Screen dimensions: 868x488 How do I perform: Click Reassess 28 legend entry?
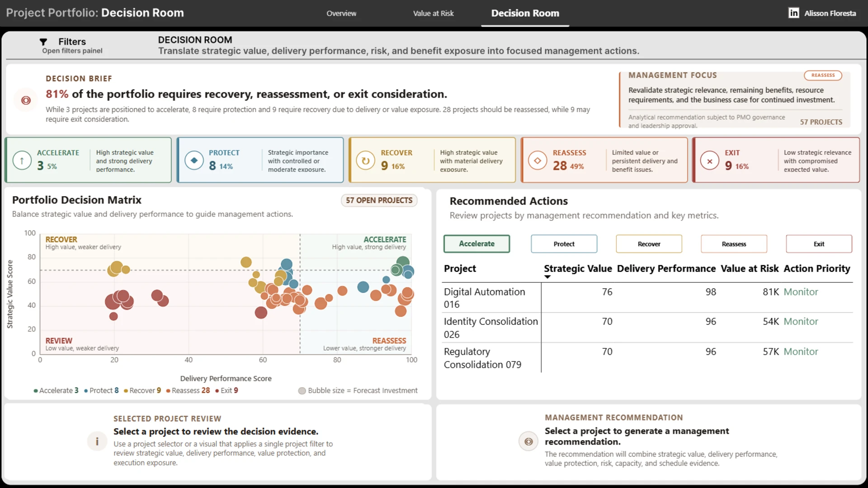click(x=188, y=390)
